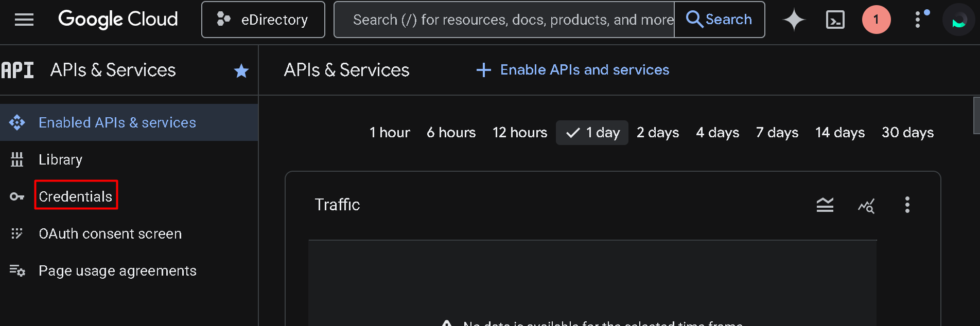Select the 1 day time range
Viewport: 980px width, 326px height.
tap(592, 133)
